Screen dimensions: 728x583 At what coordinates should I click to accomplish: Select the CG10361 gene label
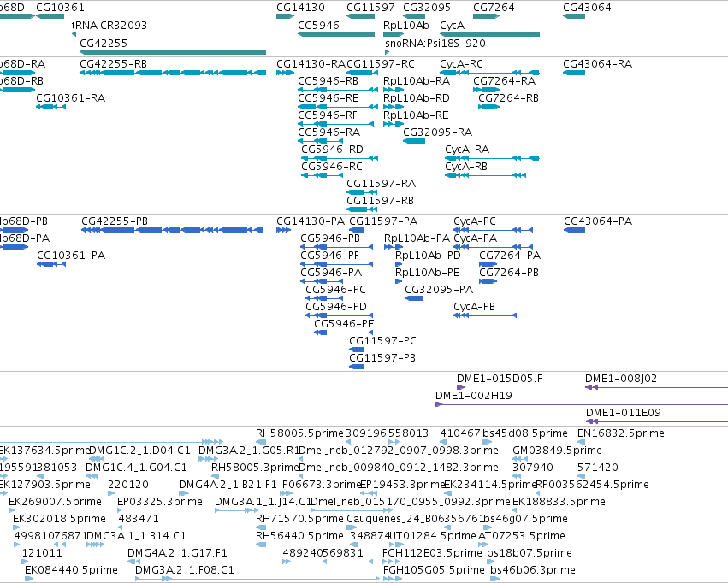[x=61, y=8]
